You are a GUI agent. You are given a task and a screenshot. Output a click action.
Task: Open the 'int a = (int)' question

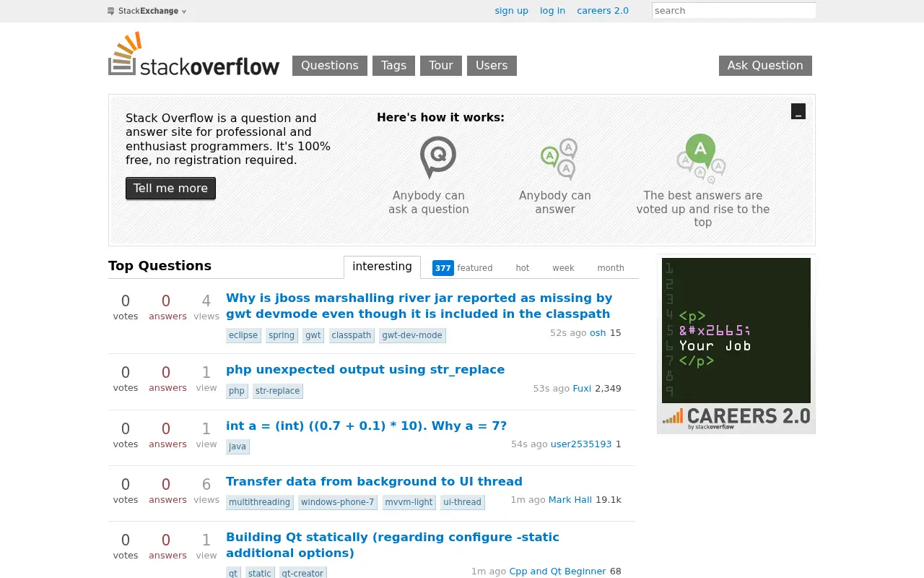pos(366,426)
